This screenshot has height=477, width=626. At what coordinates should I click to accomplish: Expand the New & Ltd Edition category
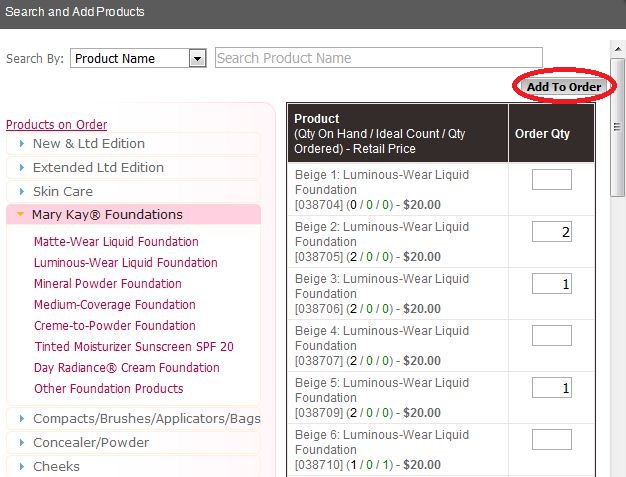click(133, 144)
